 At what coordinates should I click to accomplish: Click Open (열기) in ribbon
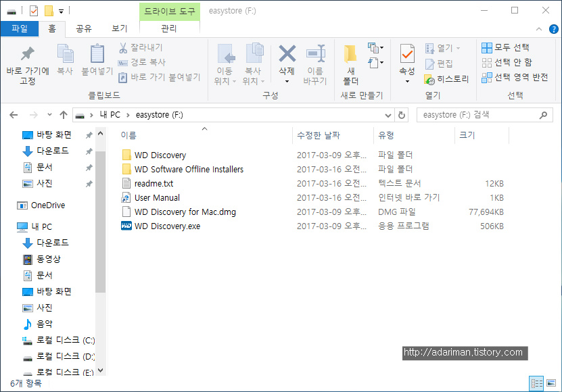(442, 48)
